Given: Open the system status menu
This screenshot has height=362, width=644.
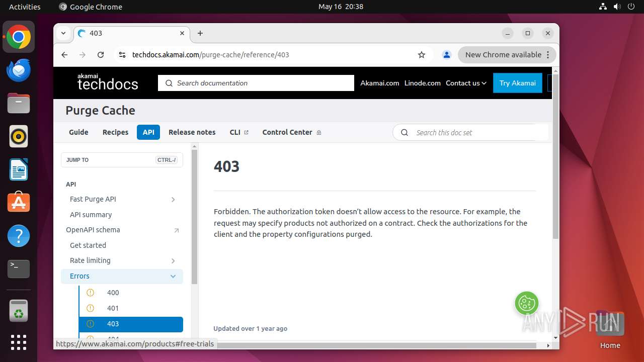Looking at the screenshot, I should click(617, 7).
